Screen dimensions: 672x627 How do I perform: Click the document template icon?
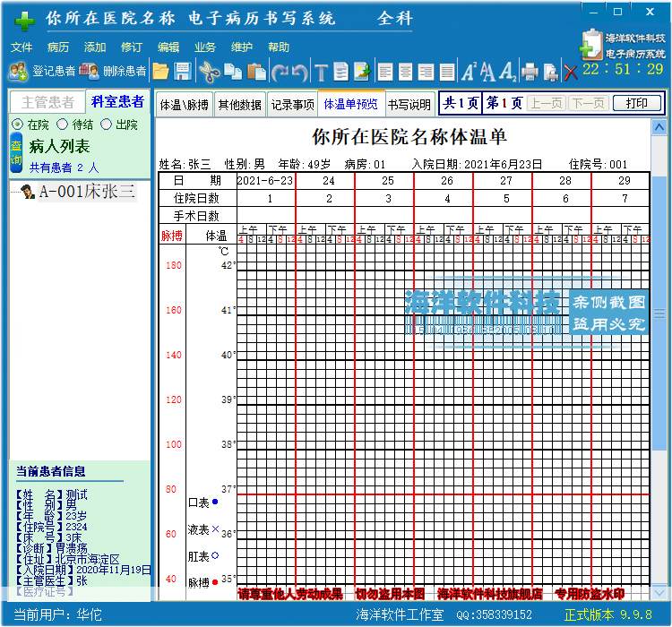(340, 72)
